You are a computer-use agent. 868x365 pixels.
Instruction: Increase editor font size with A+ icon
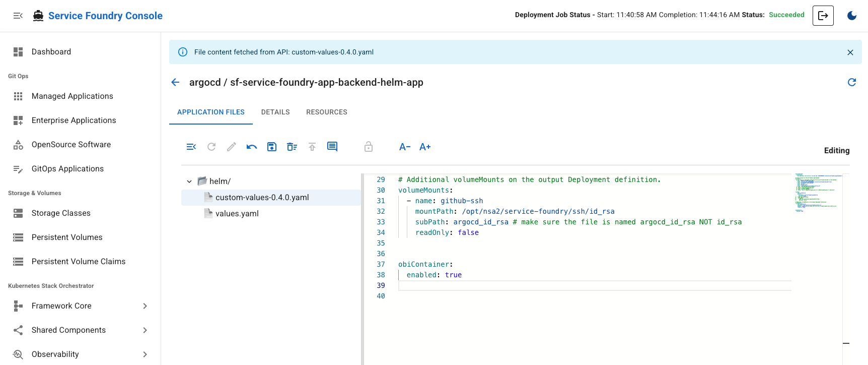[425, 147]
